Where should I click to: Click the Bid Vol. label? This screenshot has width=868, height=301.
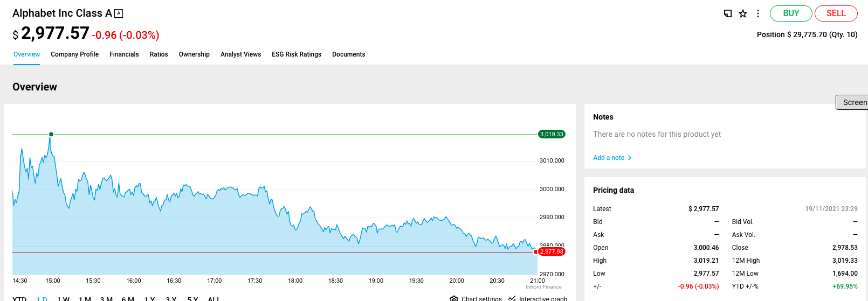coord(742,222)
